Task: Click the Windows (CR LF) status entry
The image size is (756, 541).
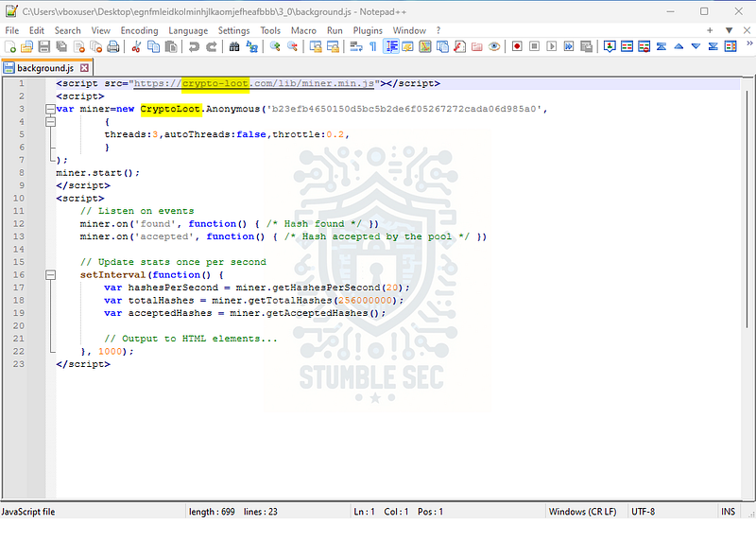Action: click(582, 512)
